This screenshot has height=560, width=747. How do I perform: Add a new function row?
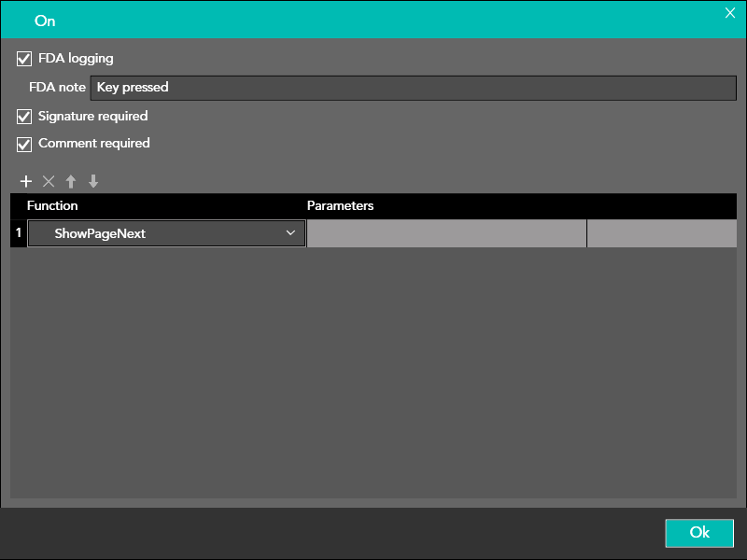[x=26, y=182]
